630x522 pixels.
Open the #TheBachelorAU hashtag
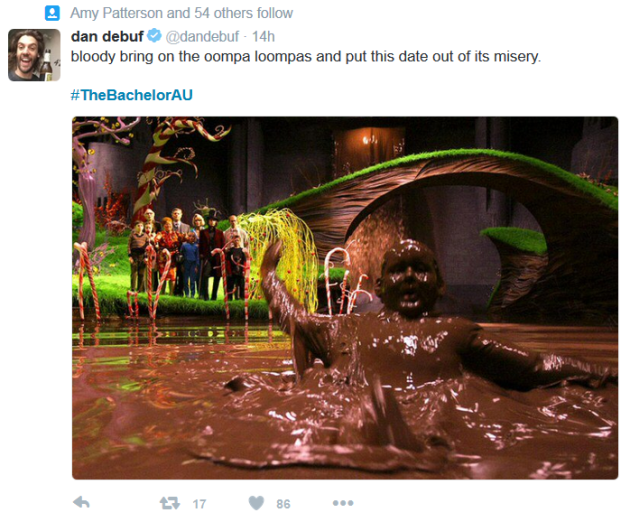132,95
